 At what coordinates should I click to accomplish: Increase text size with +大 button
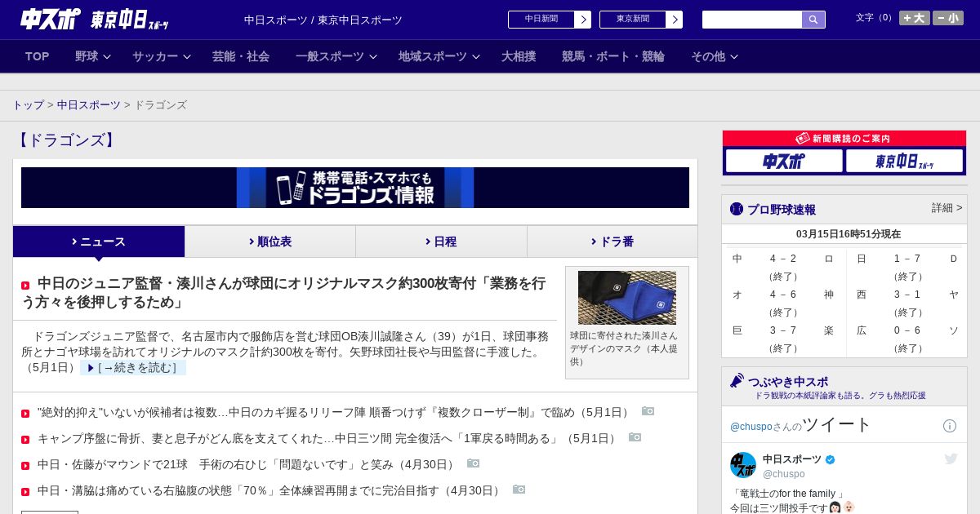(x=915, y=18)
